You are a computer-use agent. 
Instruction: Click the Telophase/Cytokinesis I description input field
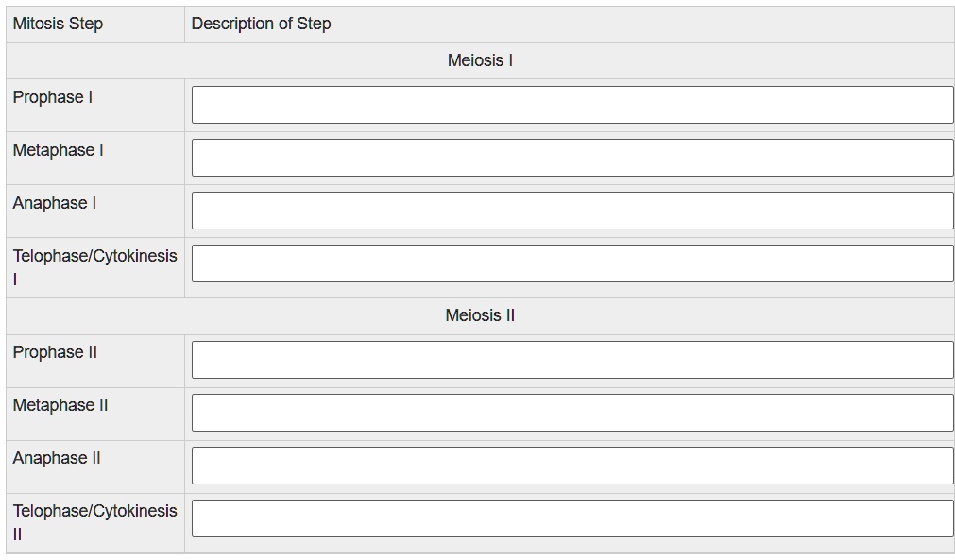571,263
